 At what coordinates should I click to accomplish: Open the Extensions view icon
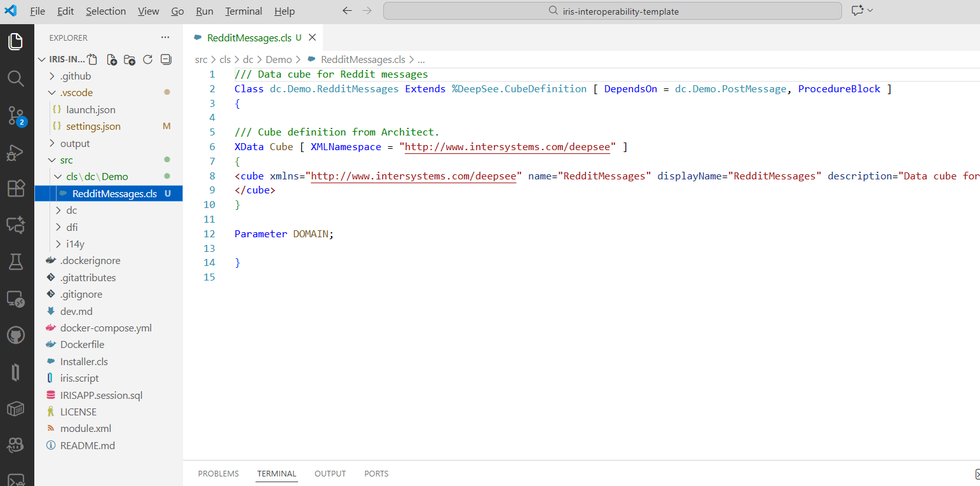[x=16, y=188]
